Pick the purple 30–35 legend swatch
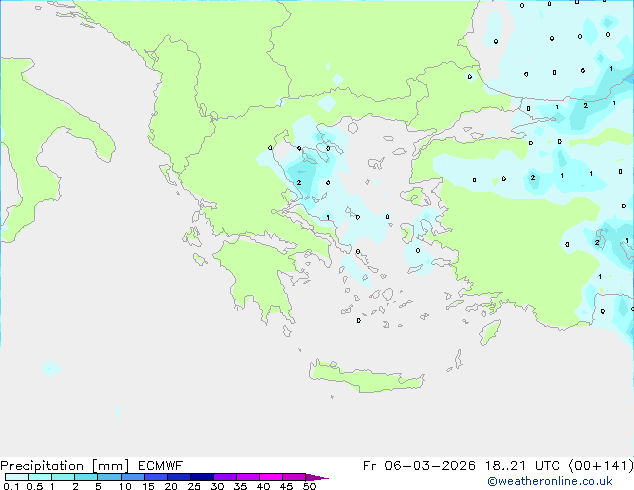The width and height of the screenshot is (634, 490). click(x=225, y=477)
